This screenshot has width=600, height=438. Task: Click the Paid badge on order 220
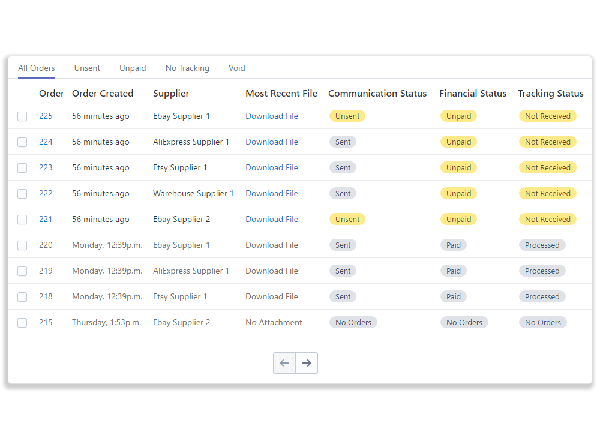[x=453, y=245]
